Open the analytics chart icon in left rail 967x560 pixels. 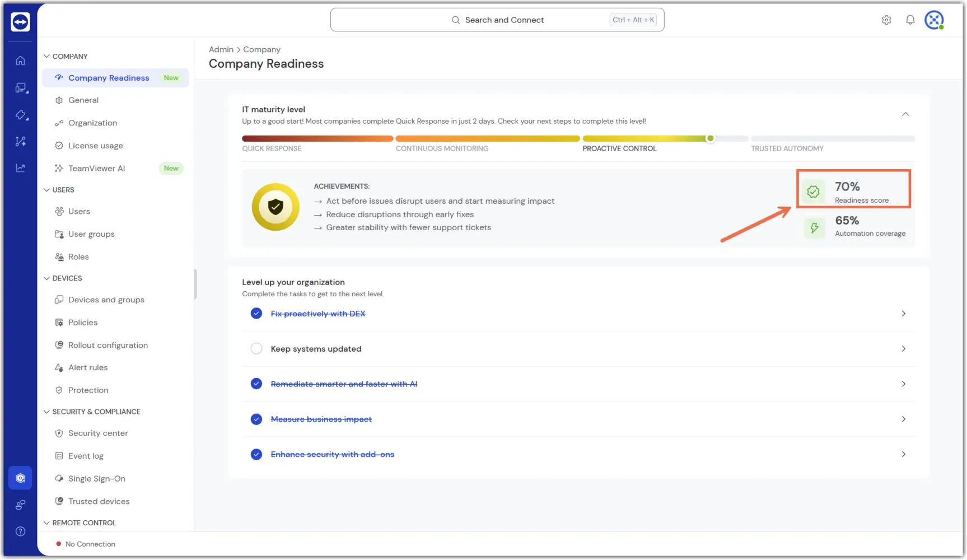(20, 167)
